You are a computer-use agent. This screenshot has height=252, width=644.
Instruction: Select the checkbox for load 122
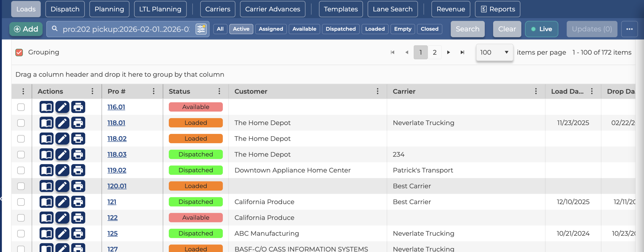[x=21, y=218]
